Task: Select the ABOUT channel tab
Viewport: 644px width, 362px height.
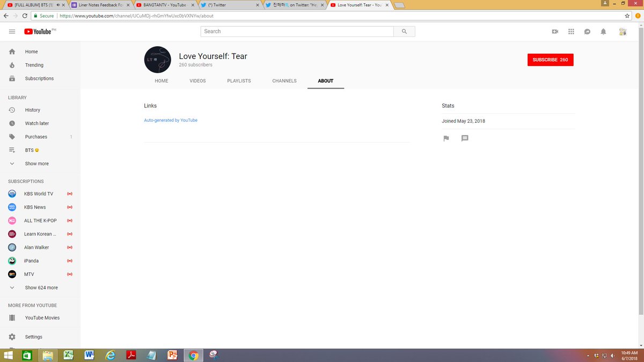Action: click(326, 81)
